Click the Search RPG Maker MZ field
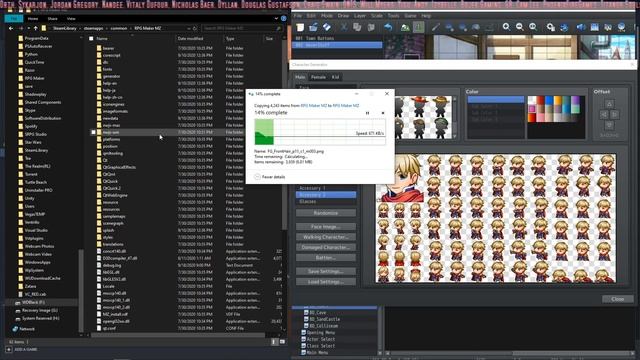Screen dimensions: 640x360 pyautogui.click(x=242, y=28)
